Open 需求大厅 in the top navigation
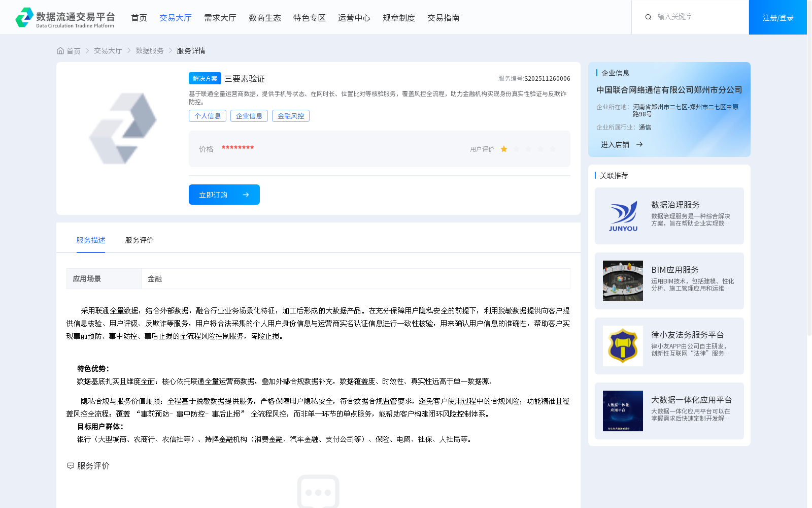812x508 pixels. point(220,18)
